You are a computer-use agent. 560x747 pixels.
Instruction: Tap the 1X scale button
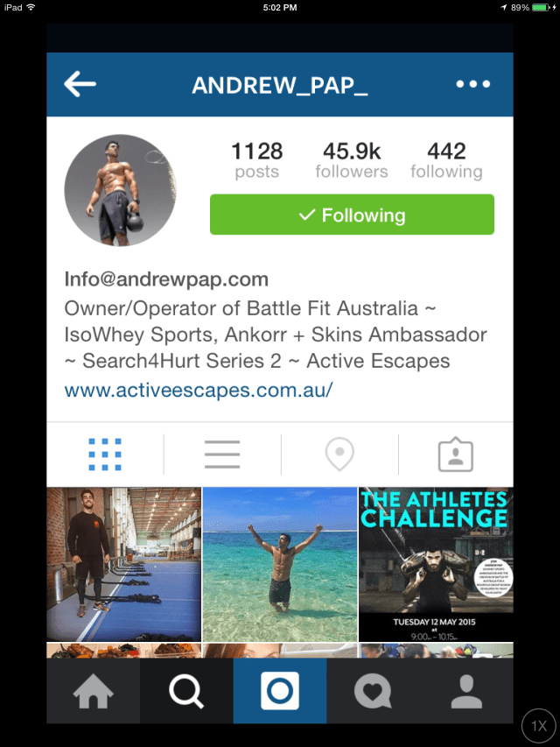click(539, 726)
